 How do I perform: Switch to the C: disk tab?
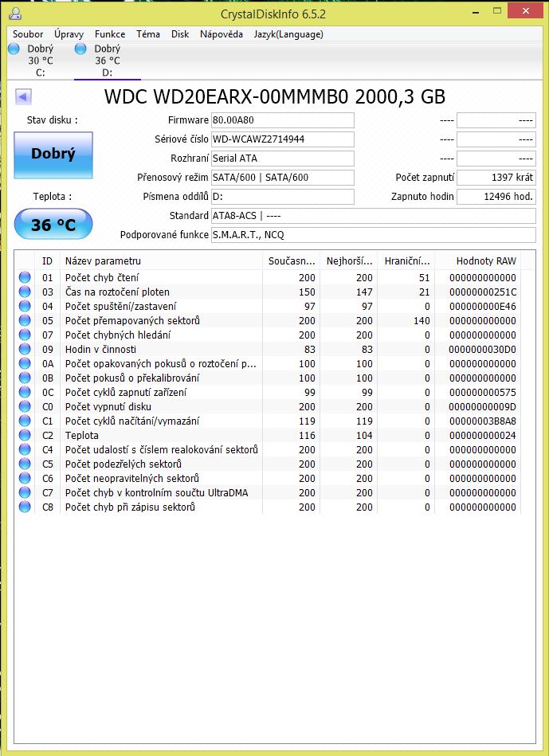40,61
